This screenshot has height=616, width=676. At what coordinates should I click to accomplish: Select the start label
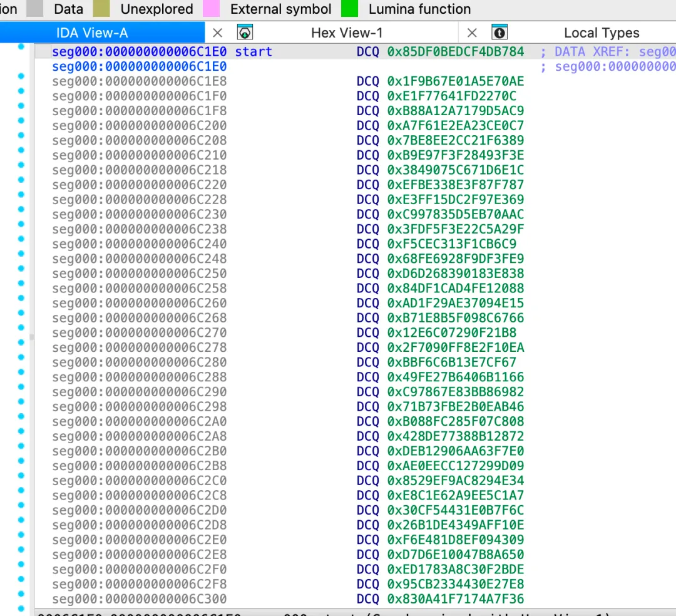(x=253, y=52)
